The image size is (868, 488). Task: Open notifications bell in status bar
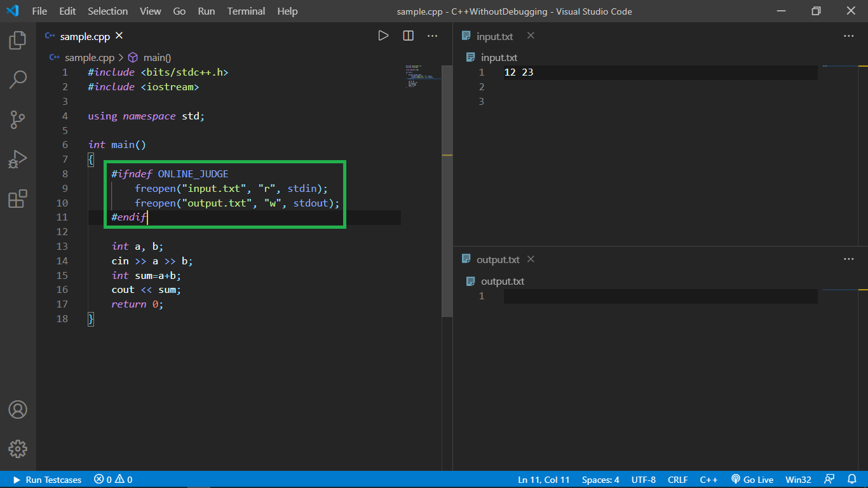(x=852, y=480)
